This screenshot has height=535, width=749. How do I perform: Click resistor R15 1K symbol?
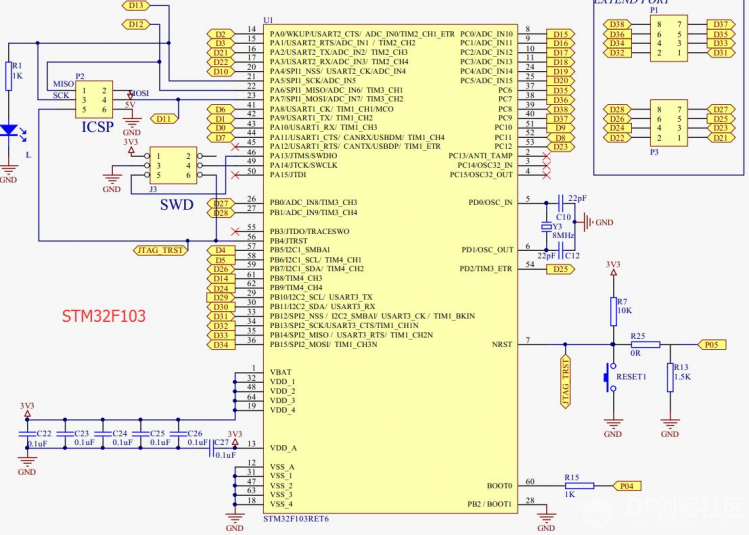(580, 486)
